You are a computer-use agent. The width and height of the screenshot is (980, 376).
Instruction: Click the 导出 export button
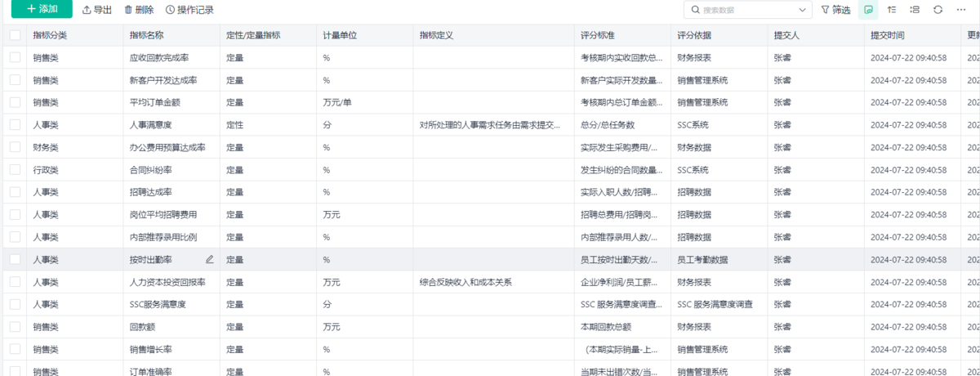pyautogui.click(x=97, y=10)
